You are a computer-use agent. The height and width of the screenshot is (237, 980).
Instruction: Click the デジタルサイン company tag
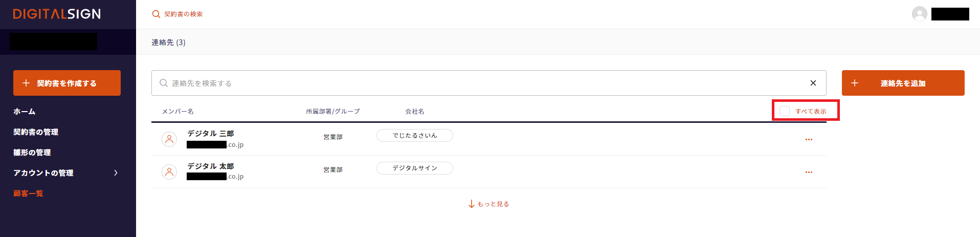tap(415, 168)
